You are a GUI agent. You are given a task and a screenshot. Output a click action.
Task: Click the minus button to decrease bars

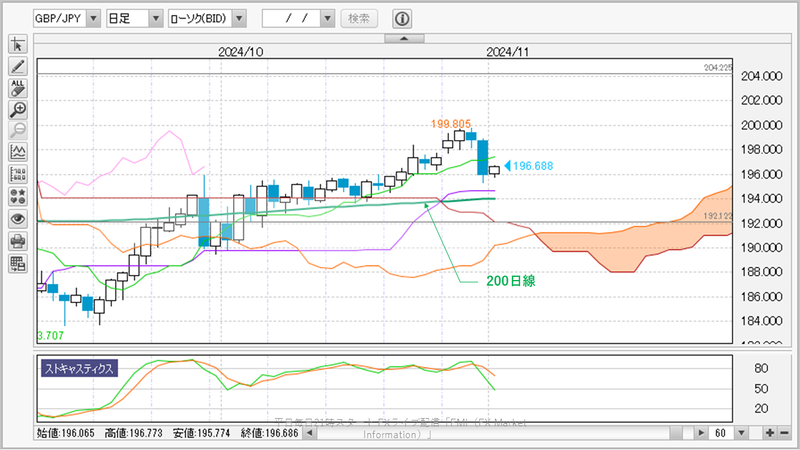tap(784, 433)
